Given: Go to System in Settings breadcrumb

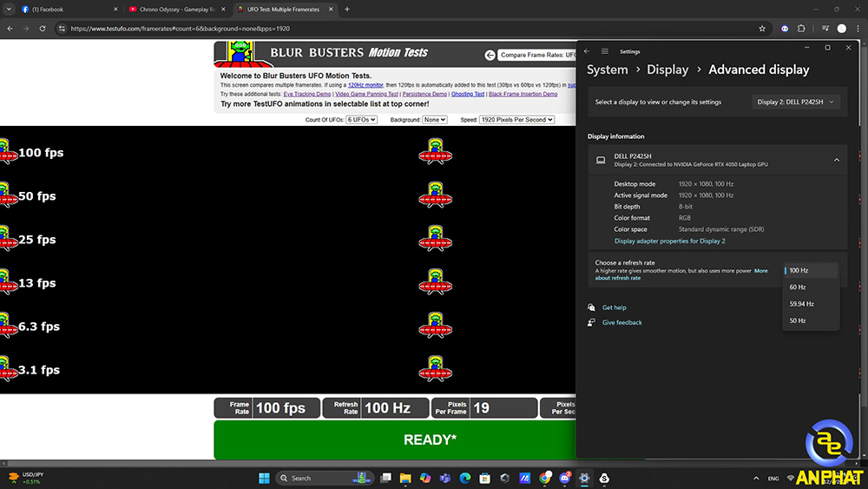Looking at the screenshot, I should click(x=608, y=69).
